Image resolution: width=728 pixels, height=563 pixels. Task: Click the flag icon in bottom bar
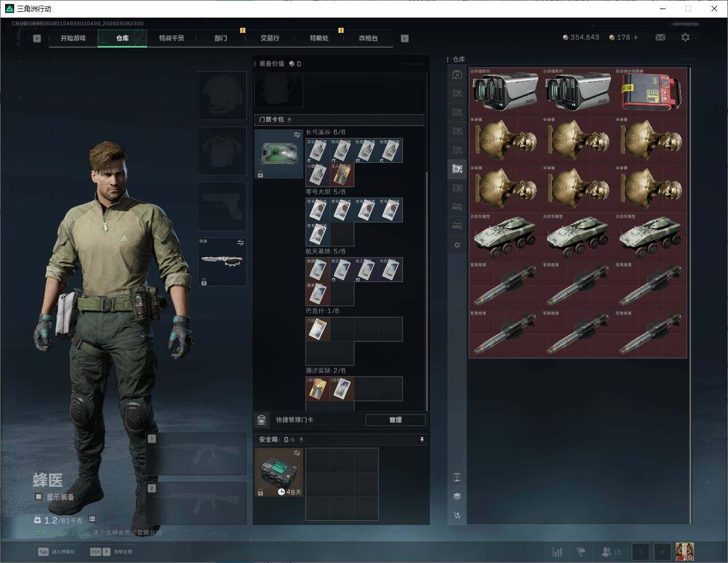581,552
